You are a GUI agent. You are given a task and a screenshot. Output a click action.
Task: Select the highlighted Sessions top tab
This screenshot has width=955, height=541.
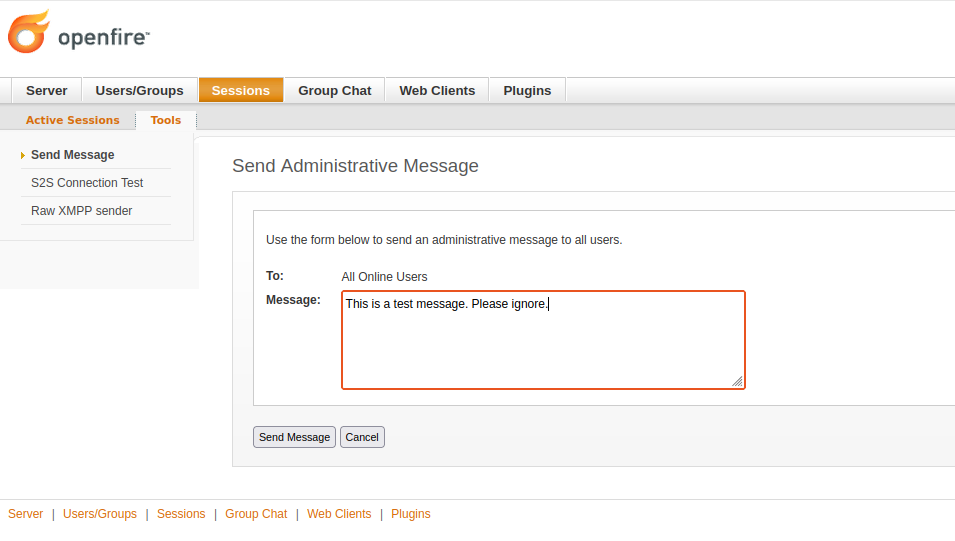[x=240, y=90]
